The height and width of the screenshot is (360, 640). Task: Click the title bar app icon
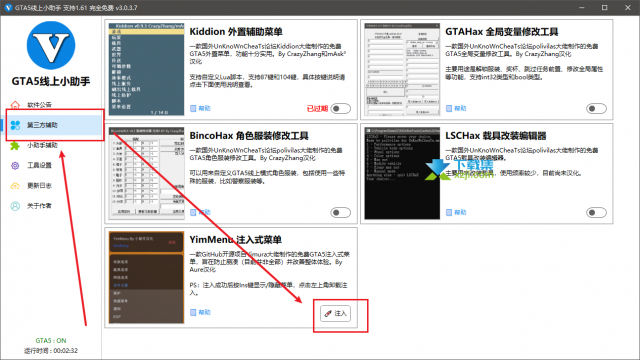pyautogui.click(x=8, y=8)
